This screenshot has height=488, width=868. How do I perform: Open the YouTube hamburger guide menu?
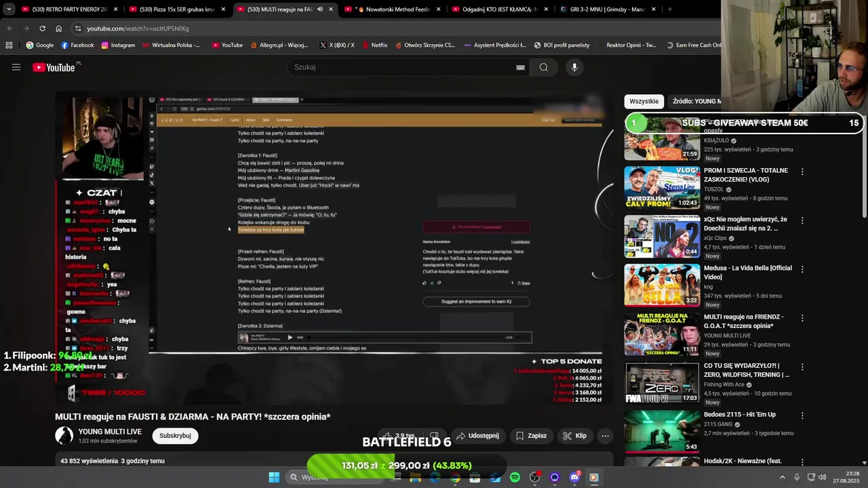click(x=16, y=67)
